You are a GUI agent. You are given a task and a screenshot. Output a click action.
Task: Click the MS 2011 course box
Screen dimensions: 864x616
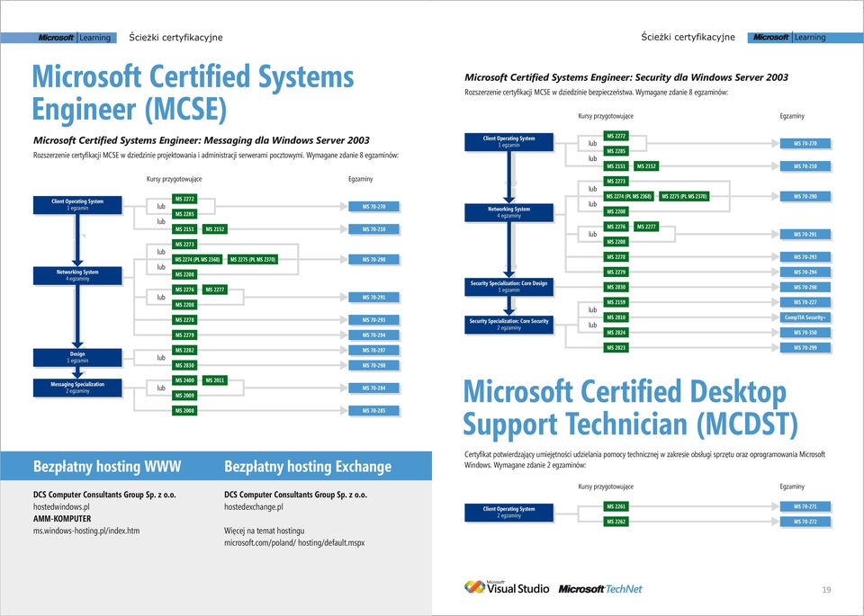215,380
